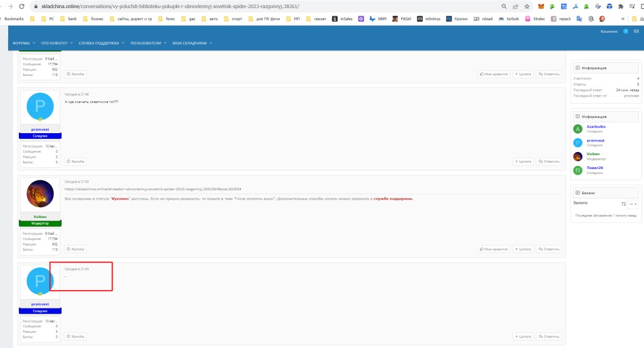Viewport: 644px width, 348px height.
Task: Open the СЛУЖБА ПОДДЕРЖКИ menu
Action: tap(99, 43)
